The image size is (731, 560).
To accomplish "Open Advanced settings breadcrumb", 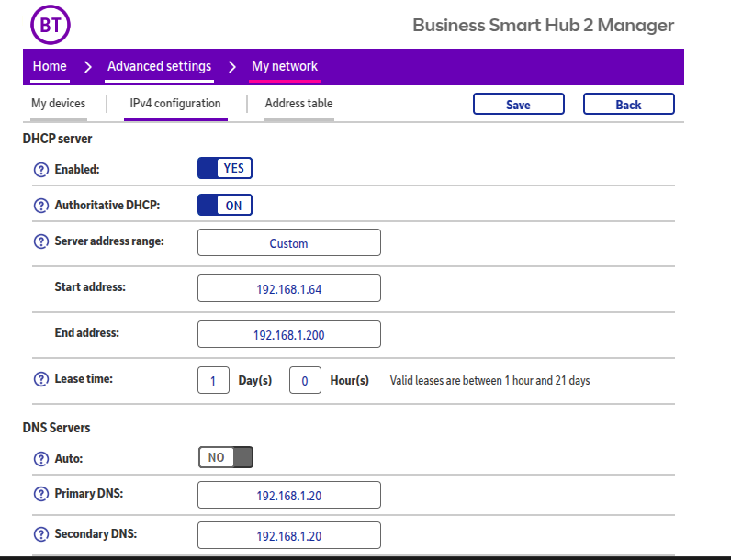I will pos(160,66).
